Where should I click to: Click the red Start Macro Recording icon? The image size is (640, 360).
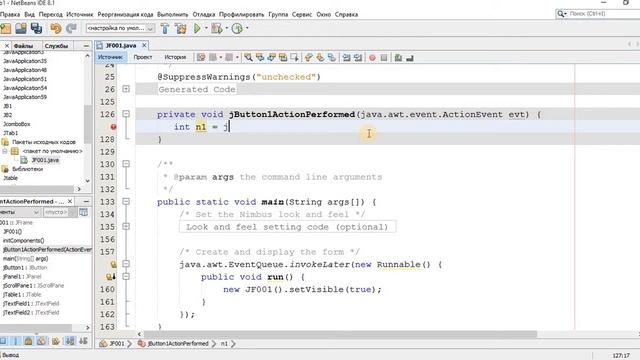tap(372, 58)
